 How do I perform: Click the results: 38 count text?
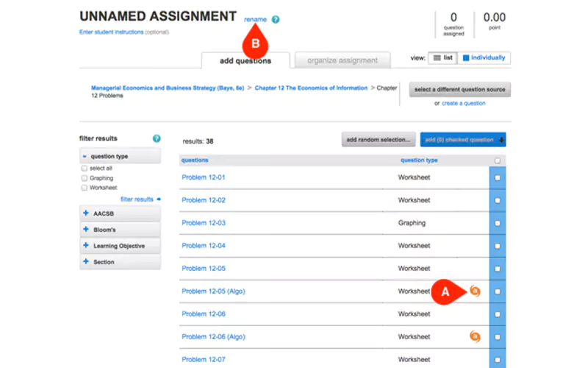coord(198,141)
